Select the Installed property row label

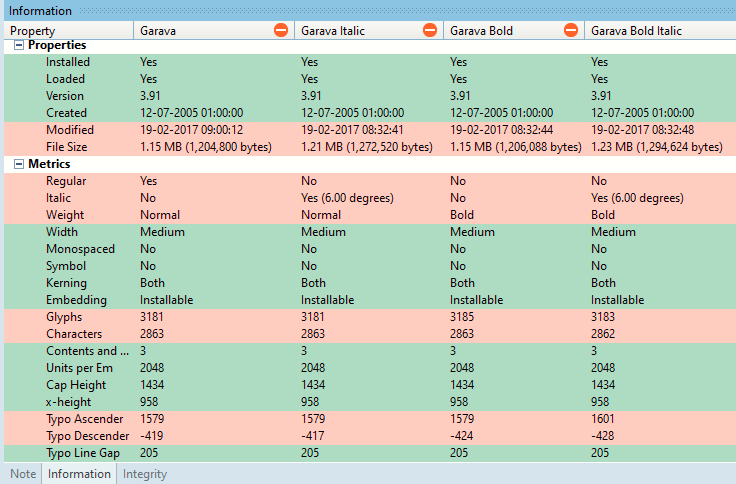click(68, 62)
